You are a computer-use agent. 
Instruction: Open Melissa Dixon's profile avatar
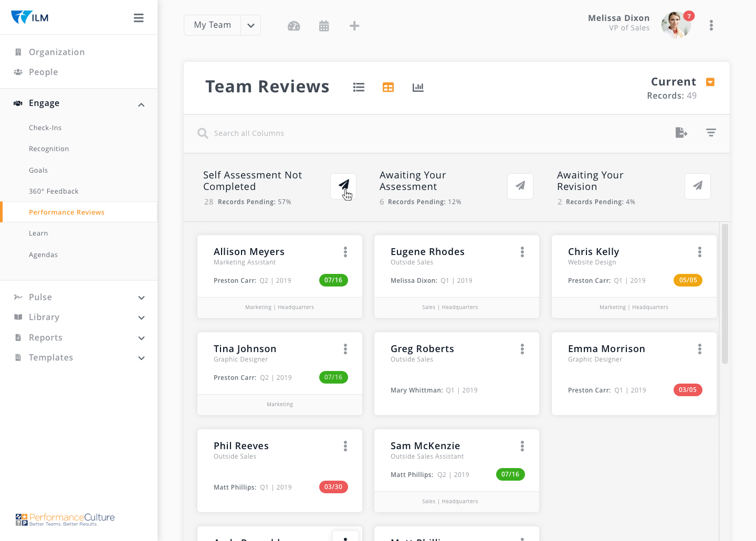point(676,25)
